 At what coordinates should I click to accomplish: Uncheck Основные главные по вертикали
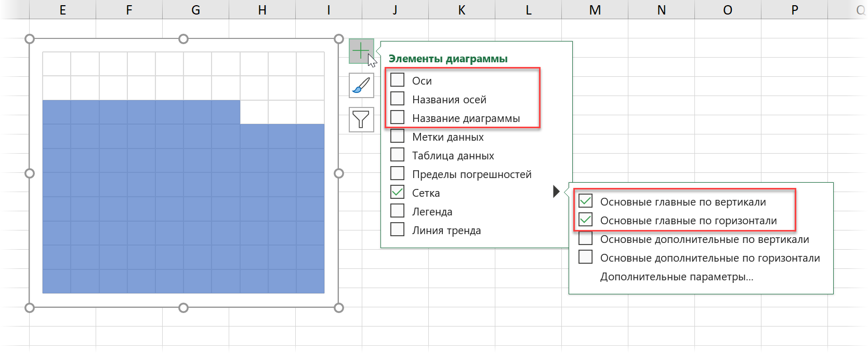coord(586,201)
